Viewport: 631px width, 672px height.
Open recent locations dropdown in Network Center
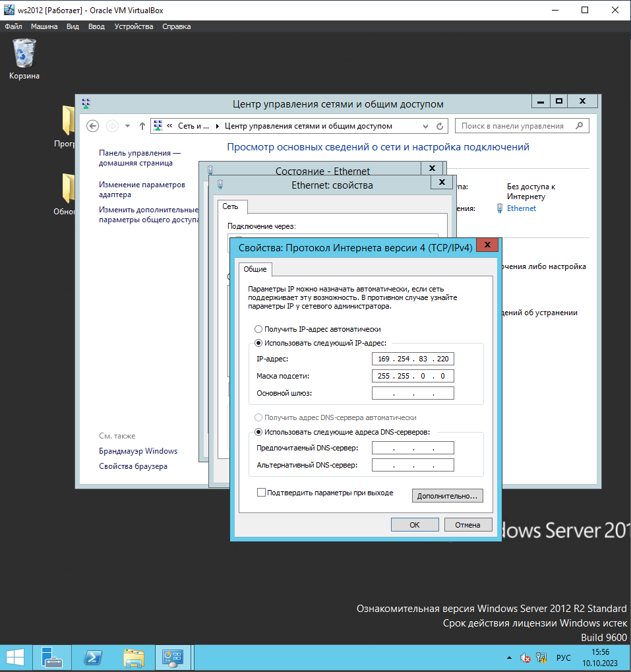coord(127,126)
